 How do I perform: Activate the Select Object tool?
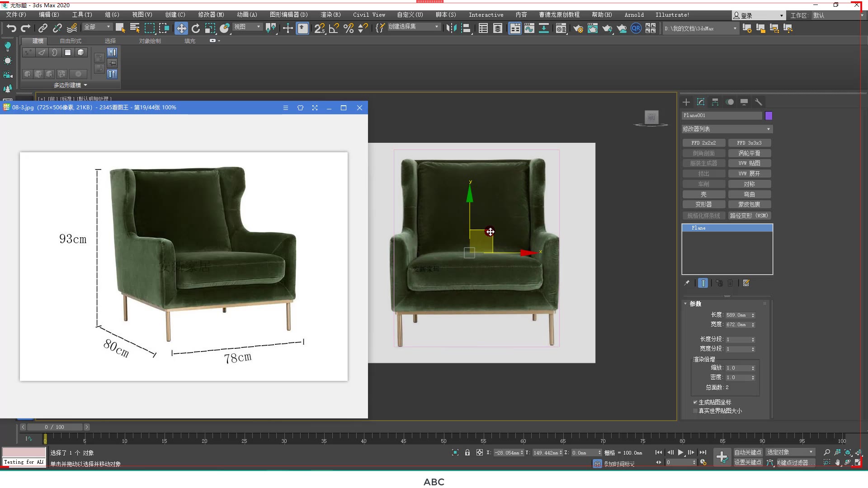click(120, 28)
